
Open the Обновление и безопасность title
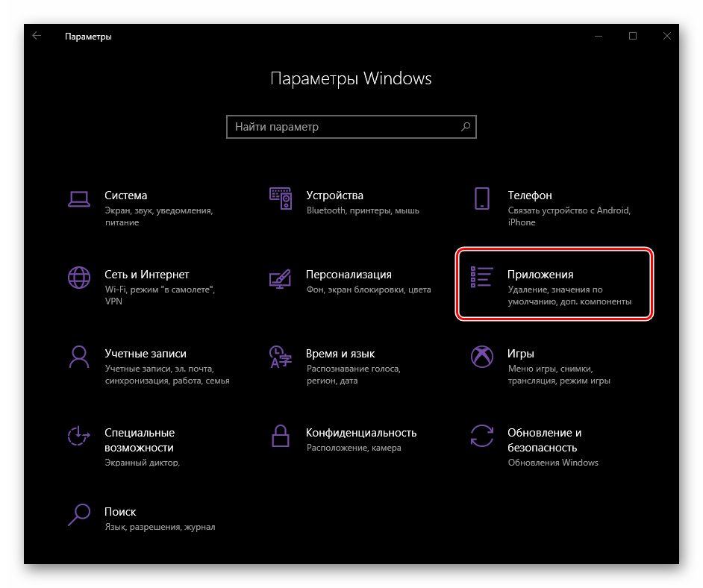[x=544, y=440]
